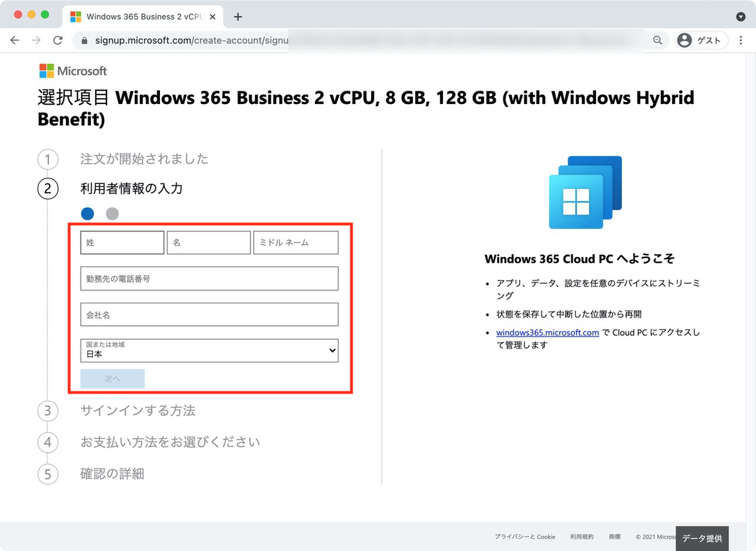Click the browser forward arrow
This screenshot has height=551, width=756.
[37, 40]
